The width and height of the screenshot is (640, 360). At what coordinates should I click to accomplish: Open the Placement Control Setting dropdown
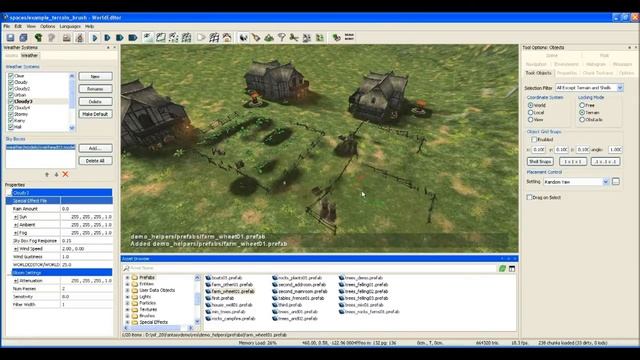pos(606,182)
